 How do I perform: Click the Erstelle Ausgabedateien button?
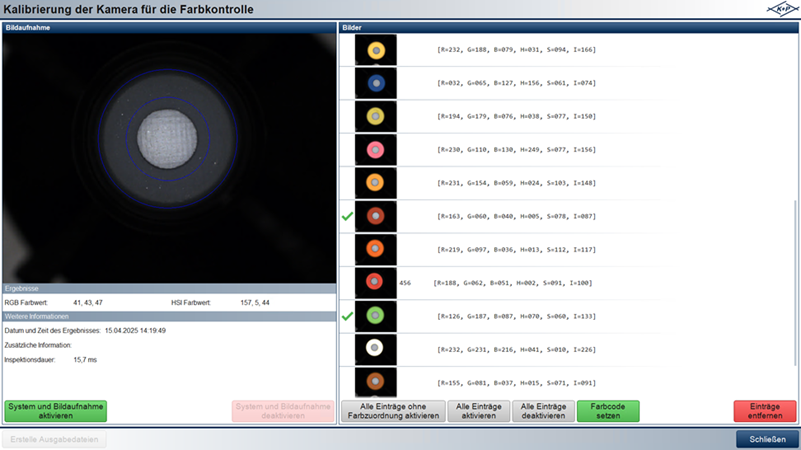click(54, 439)
